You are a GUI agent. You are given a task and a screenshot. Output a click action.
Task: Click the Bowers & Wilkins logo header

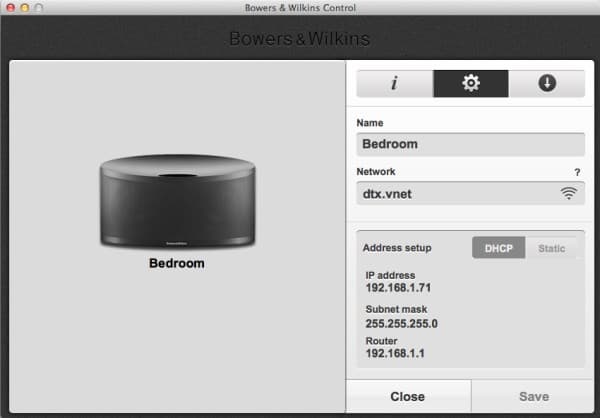pyautogui.click(x=300, y=39)
